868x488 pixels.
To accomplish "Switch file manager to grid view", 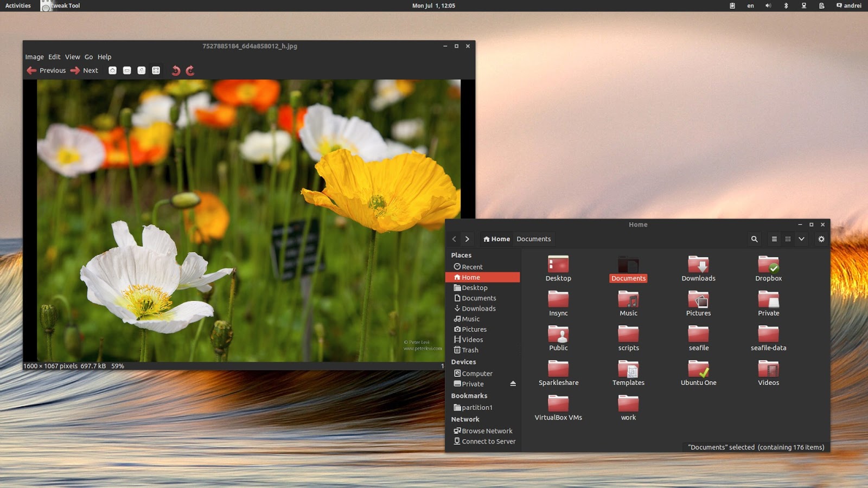I will click(x=788, y=239).
